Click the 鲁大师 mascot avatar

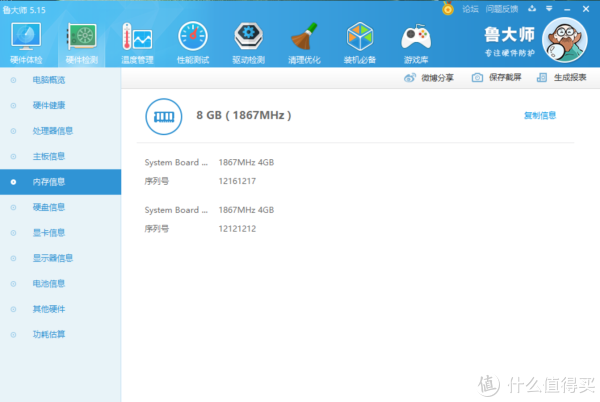point(565,40)
